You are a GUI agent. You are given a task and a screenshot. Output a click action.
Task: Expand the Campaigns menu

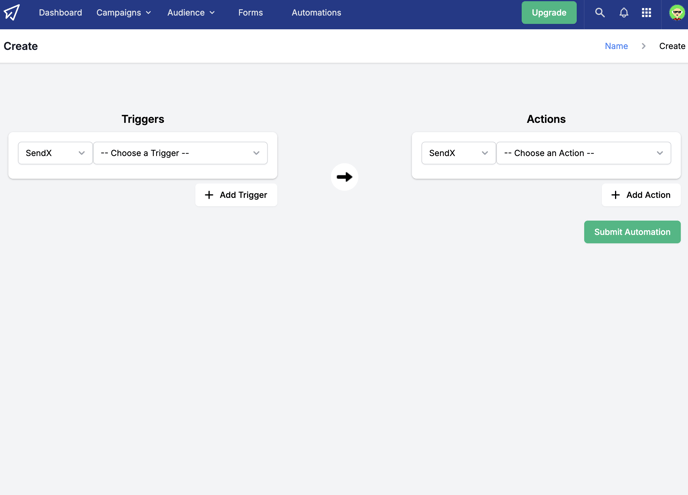pyautogui.click(x=124, y=13)
